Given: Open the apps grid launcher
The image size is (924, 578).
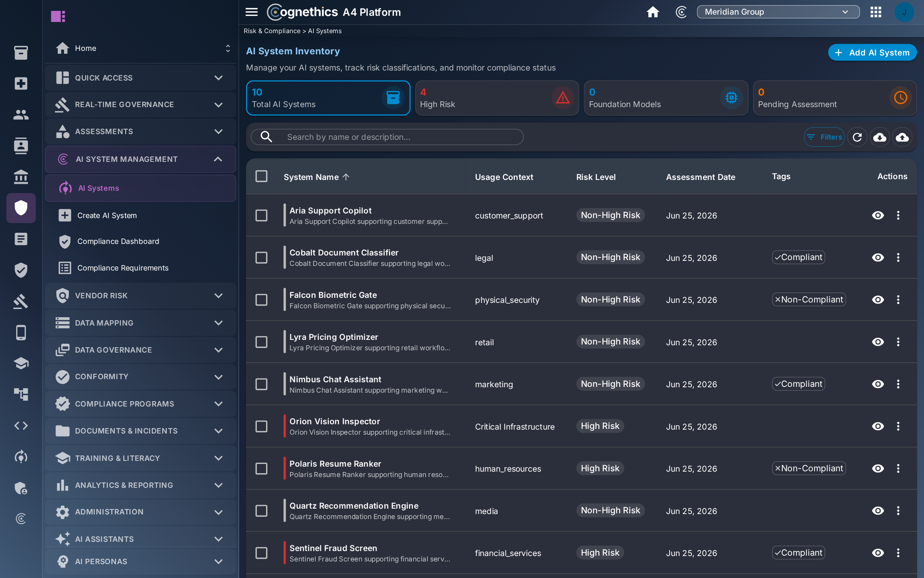Looking at the screenshot, I should (875, 12).
